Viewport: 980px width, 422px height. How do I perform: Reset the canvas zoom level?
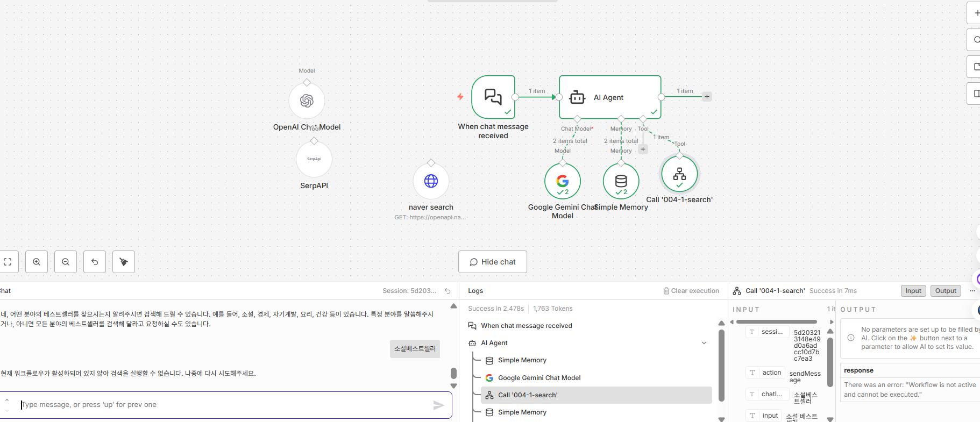(95, 262)
